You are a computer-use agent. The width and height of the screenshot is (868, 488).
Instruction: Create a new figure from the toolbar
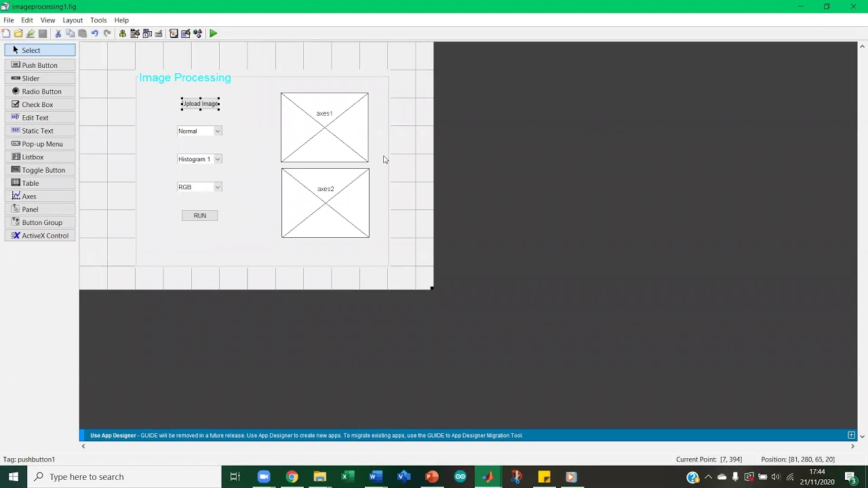(x=6, y=33)
